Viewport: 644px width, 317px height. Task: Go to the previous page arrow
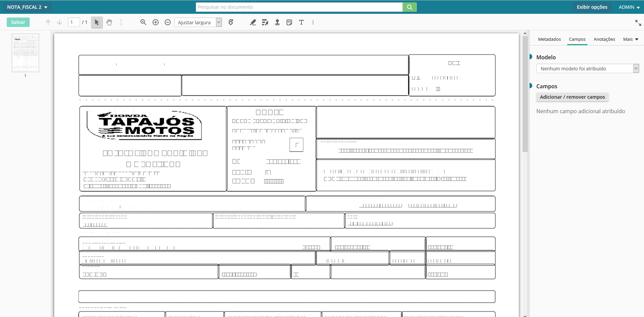[x=48, y=22]
